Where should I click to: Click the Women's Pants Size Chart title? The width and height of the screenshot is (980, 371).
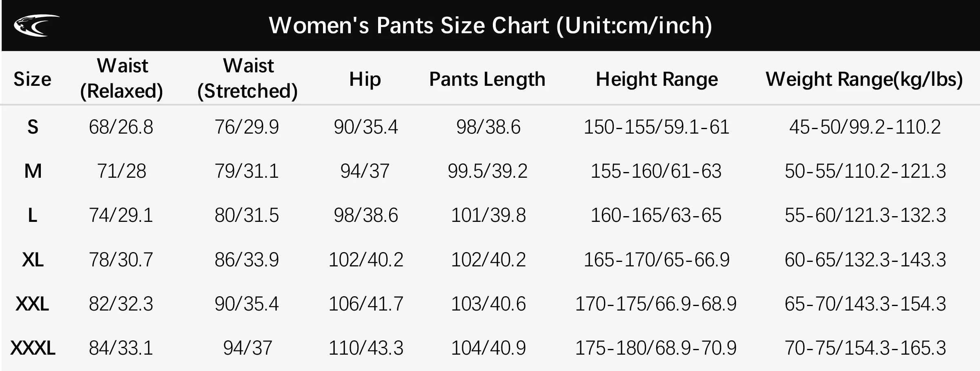490,26
